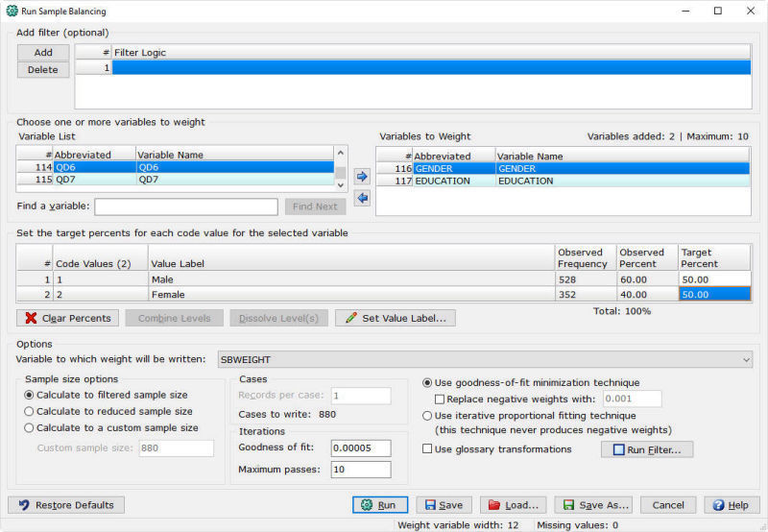The image size is (768, 532).
Task: Click the Variable List scroll down arrow
Action: tap(341, 185)
